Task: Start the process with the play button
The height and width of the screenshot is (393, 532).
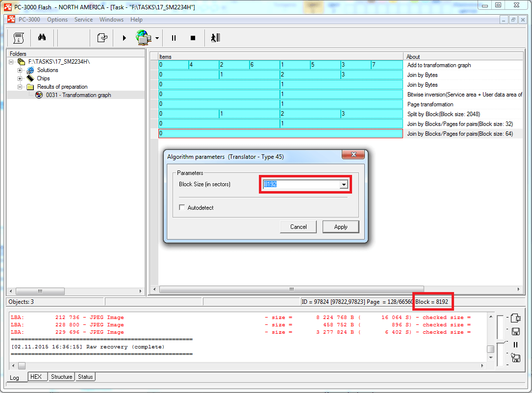Action: pyautogui.click(x=124, y=38)
